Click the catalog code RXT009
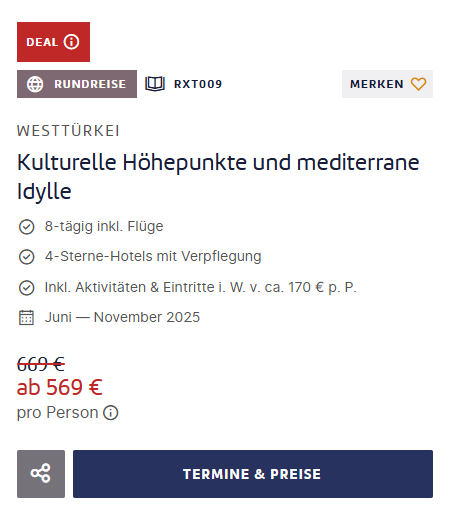Viewport: 454px width, 520px height. click(198, 84)
